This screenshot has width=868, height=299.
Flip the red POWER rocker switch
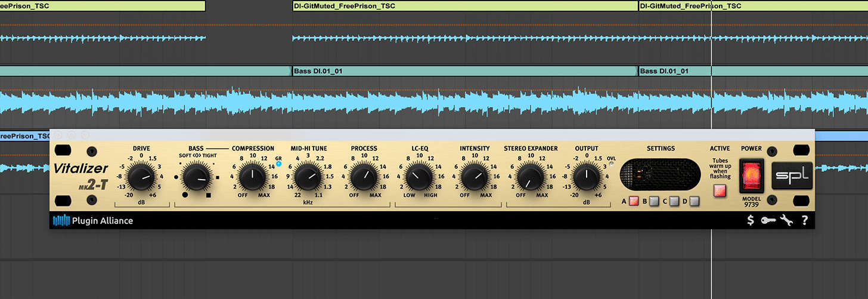pyautogui.click(x=751, y=175)
